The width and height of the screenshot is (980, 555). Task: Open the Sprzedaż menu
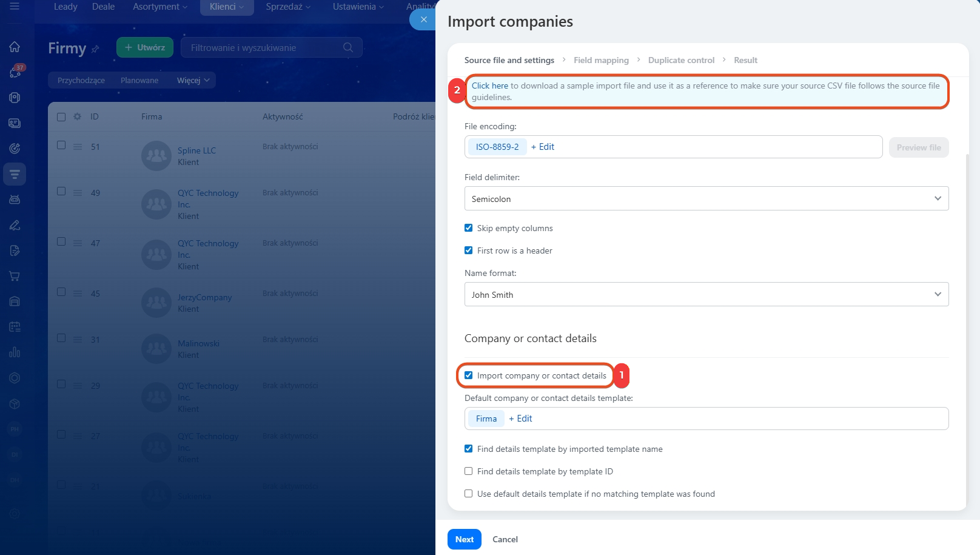(287, 7)
